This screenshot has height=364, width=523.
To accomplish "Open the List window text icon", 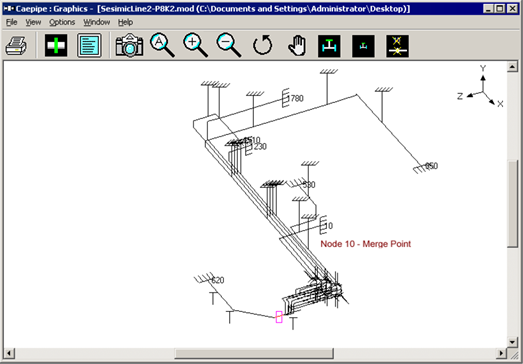I will tap(89, 45).
